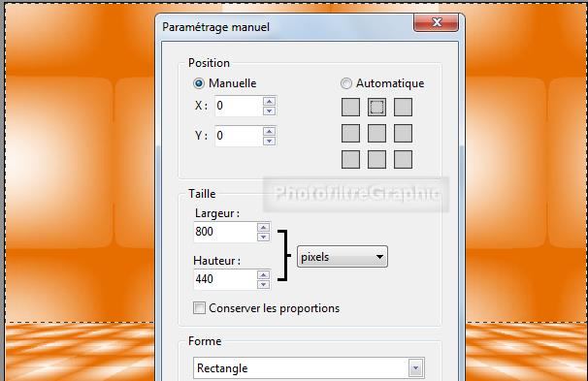The height and width of the screenshot is (381, 588).
Task: Select the middle-left automatic position square
Action: pos(350,134)
